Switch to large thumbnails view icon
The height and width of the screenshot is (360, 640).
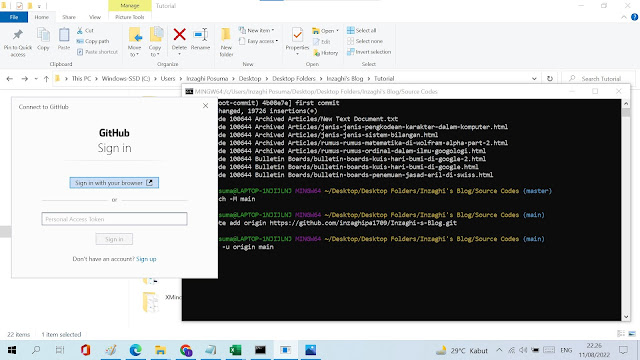coord(632,334)
